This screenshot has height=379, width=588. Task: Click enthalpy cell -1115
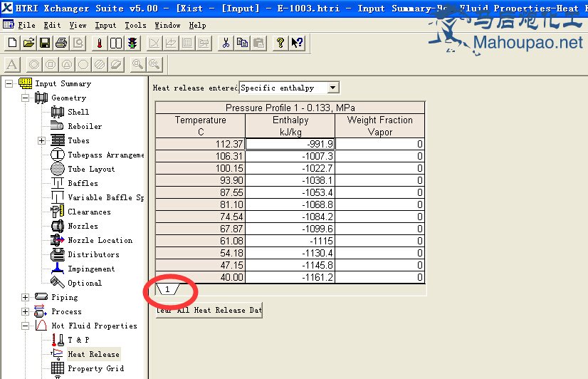click(290, 241)
